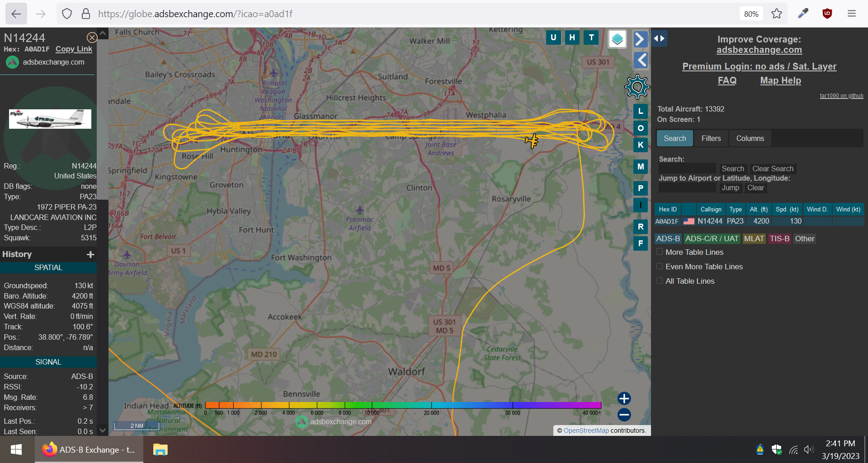Enable Even More Table Lines checkbox

[x=660, y=267]
